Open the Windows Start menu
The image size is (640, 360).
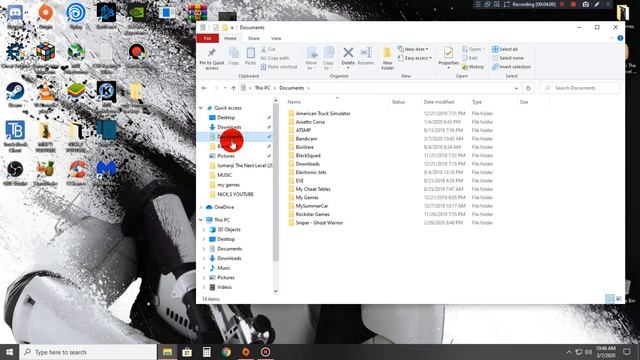click(x=9, y=352)
